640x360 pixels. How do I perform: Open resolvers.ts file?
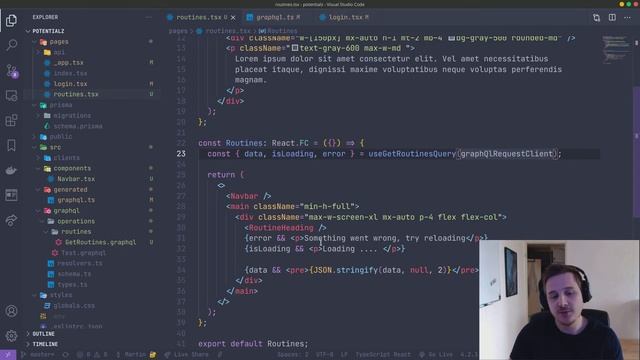click(80, 263)
